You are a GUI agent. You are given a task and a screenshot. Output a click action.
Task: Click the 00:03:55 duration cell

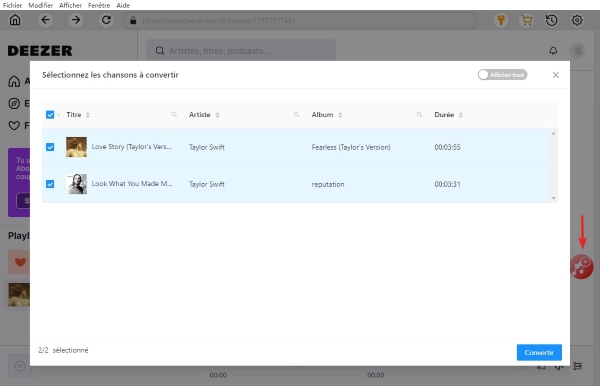click(x=447, y=147)
